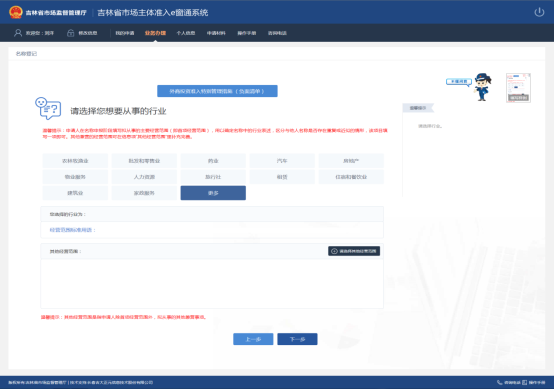Select the 批发和零售业 industry
554x390 pixels.
pos(144,161)
